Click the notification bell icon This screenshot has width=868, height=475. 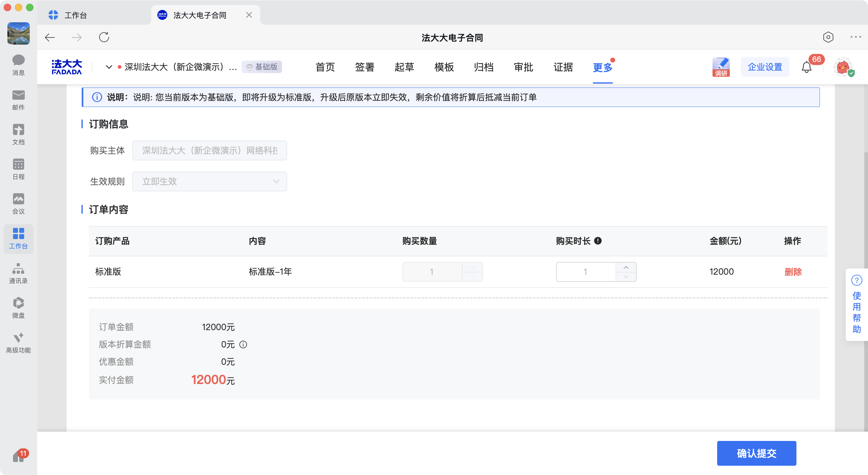(x=806, y=67)
